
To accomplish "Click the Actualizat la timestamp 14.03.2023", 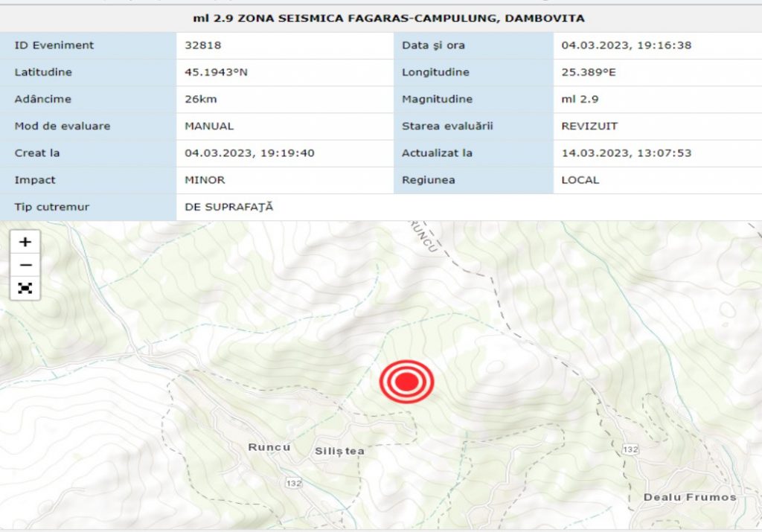I will 626,153.
